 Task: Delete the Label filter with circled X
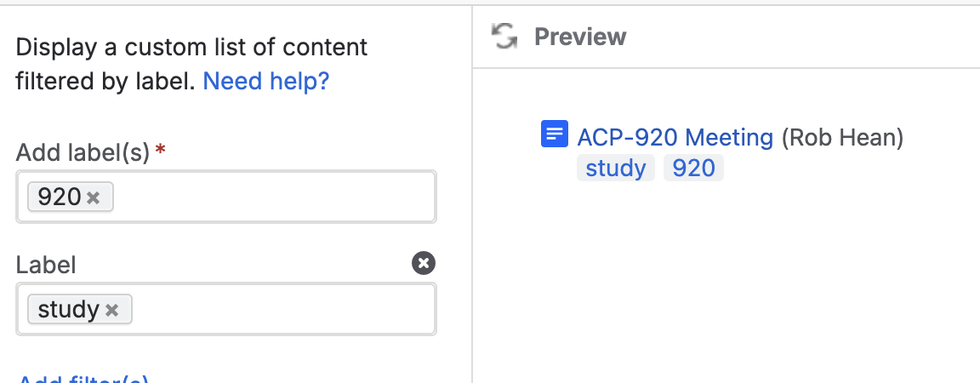click(424, 264)
